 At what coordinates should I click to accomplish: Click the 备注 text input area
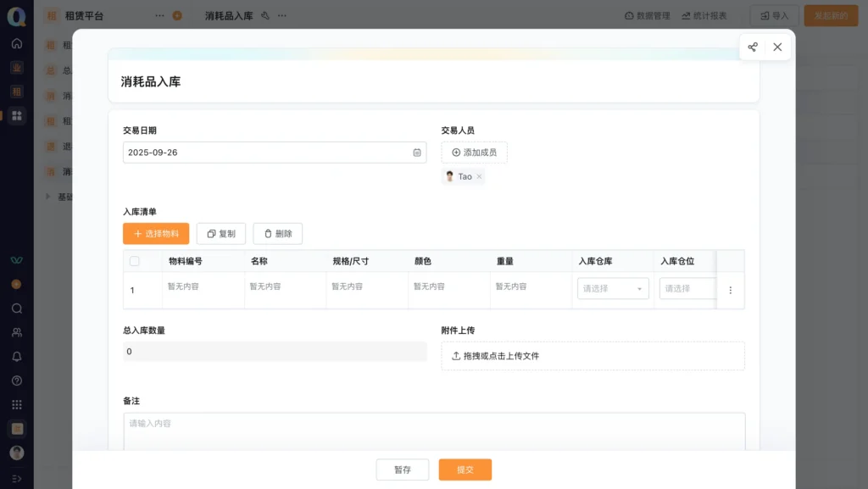click(434, 431)
